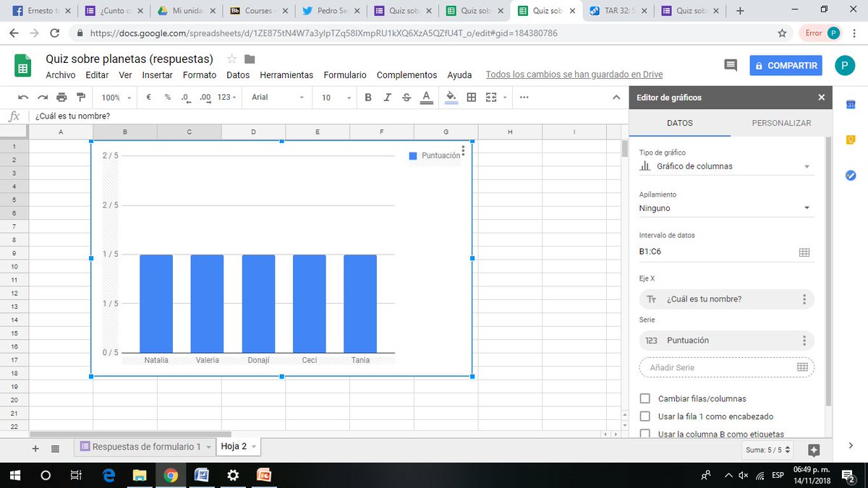
Task: Toggle bold formatting
Action: (x=368, y=98)
